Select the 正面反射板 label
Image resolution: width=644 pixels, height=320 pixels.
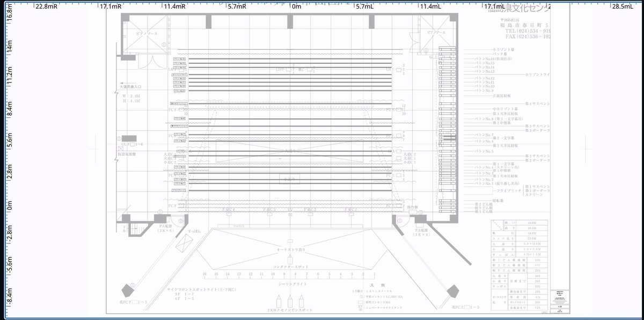point(502,95)
